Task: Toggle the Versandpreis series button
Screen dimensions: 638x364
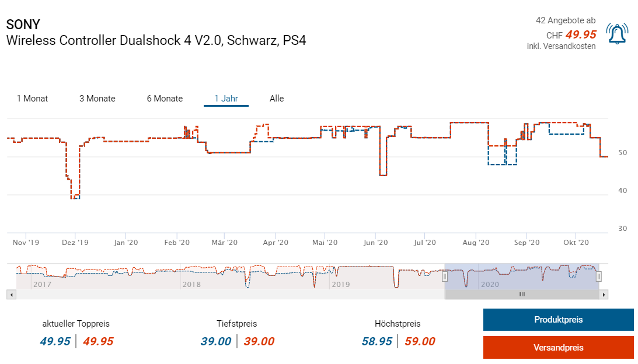Action: (558, 348)
